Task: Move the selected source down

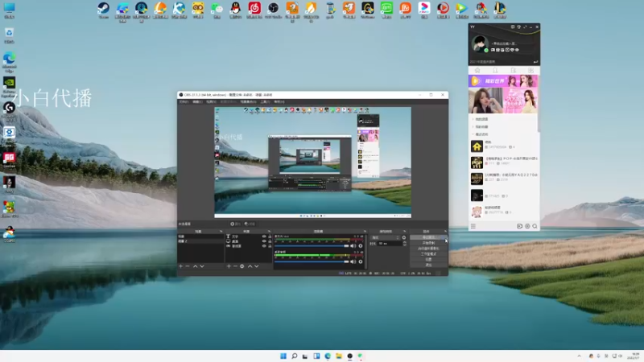Action: pyautogui.click(x=257, y=266)
